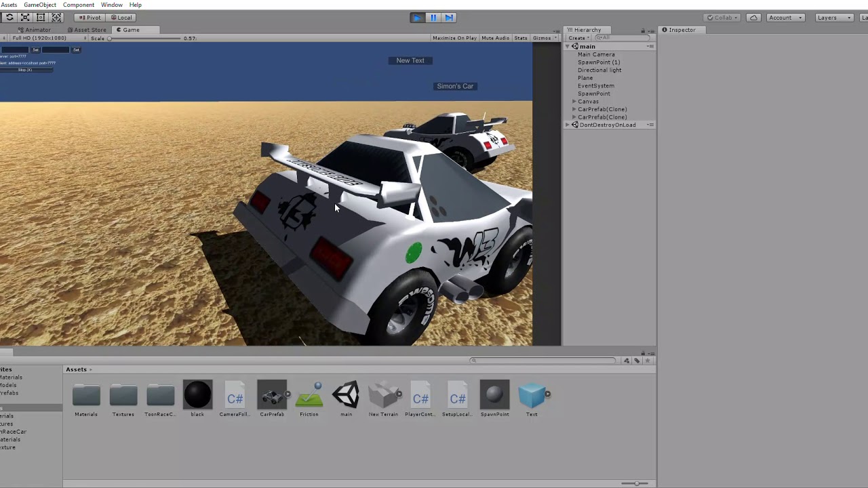Open the GameObject menu
Image resolution: width=868 pixels, height=488 pixels.
(40, 5)
